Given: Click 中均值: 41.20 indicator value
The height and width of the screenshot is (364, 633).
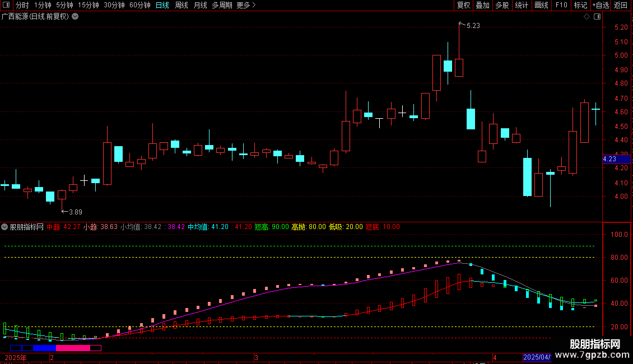Looking at the screenshot, I should pos(208,227).
